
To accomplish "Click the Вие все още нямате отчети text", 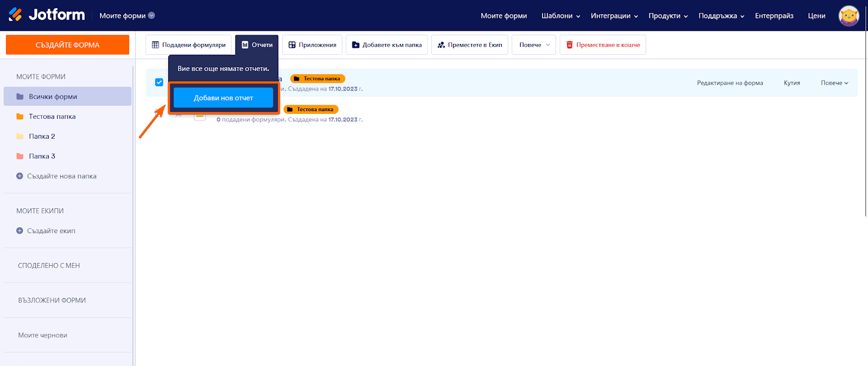I will click(224, 69).
